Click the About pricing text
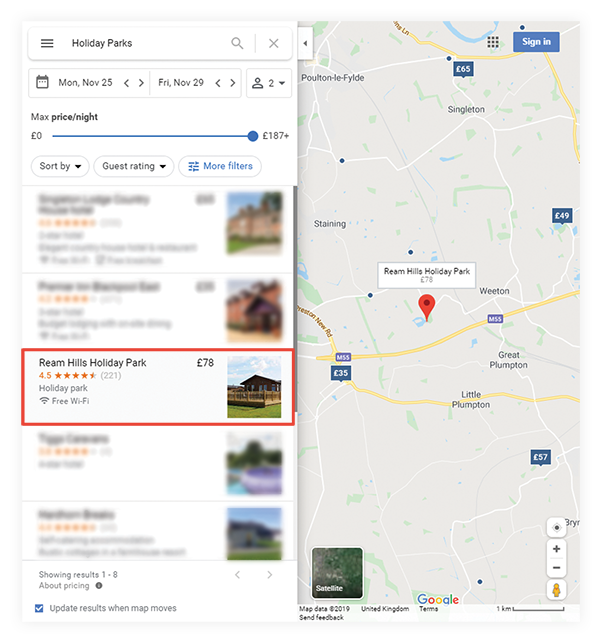This screenshot has height=642, width=600. 64,585
